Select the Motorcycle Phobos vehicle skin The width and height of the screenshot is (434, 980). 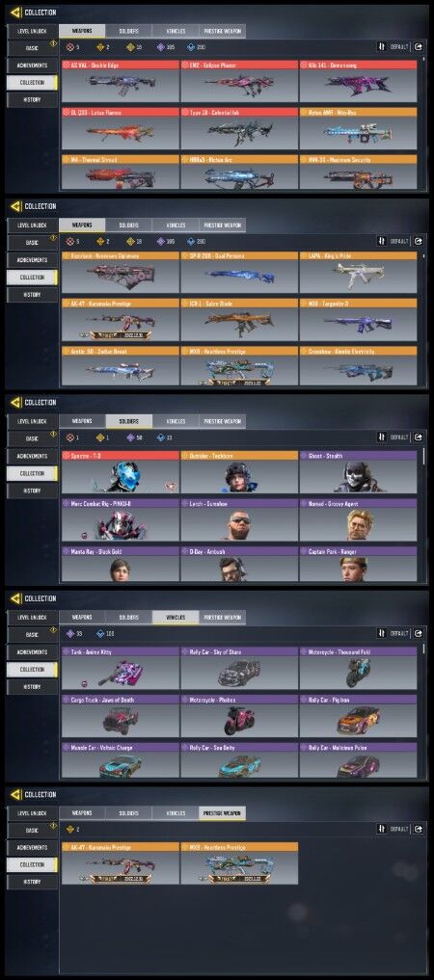click(239, 716)
